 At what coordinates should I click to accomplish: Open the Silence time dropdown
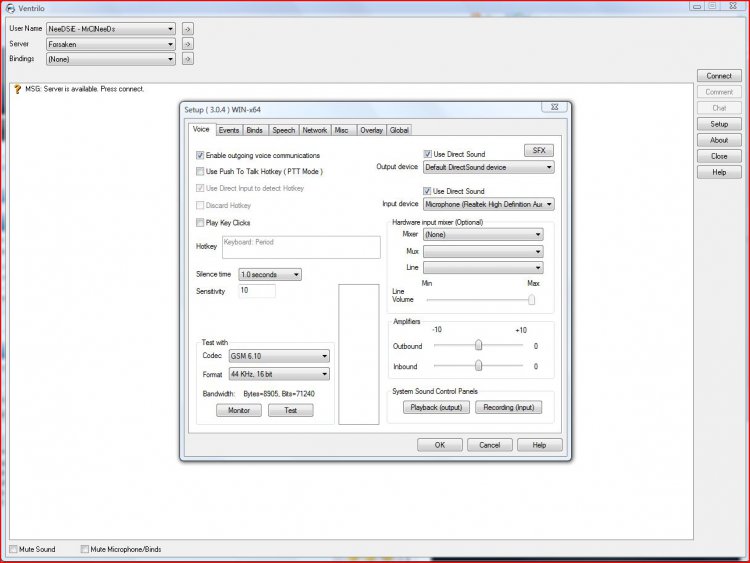coord(270,275)
